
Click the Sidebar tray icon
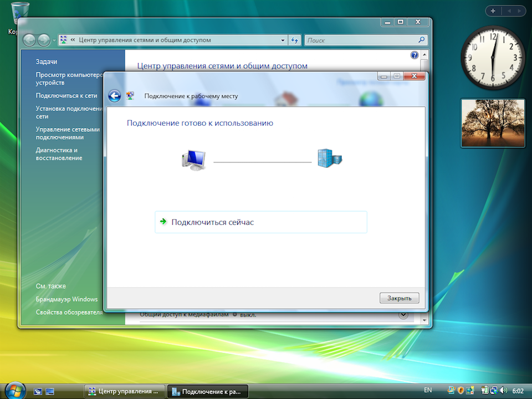470,391
